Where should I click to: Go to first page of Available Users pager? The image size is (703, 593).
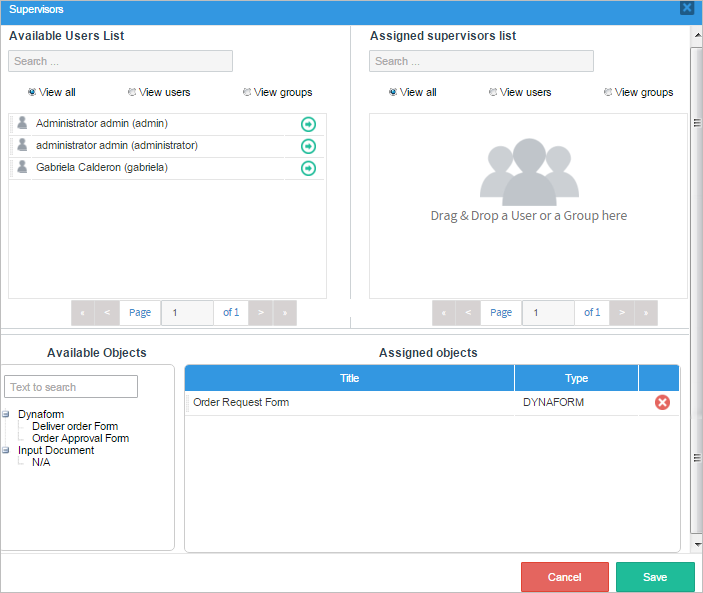click(83, 313)
